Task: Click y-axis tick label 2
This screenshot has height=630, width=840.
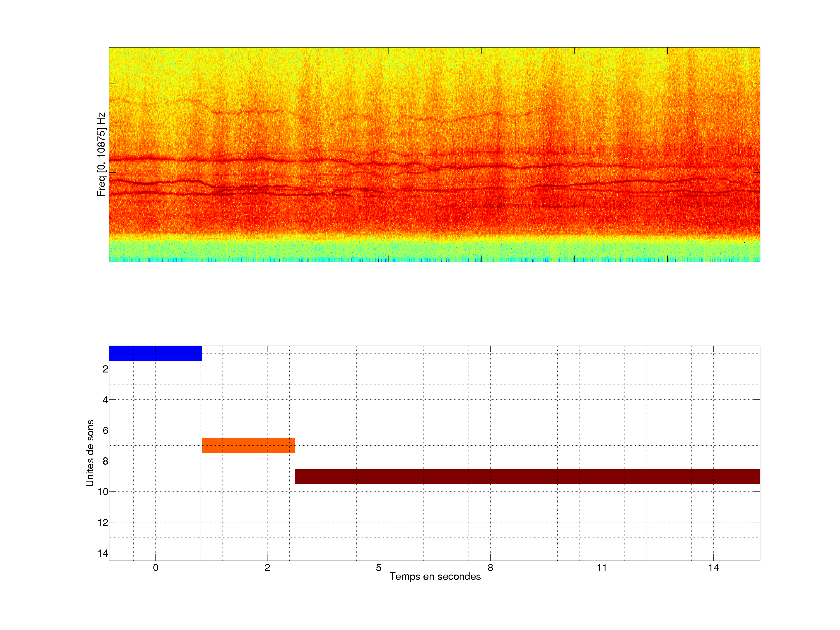Action: tap(105, 369)
